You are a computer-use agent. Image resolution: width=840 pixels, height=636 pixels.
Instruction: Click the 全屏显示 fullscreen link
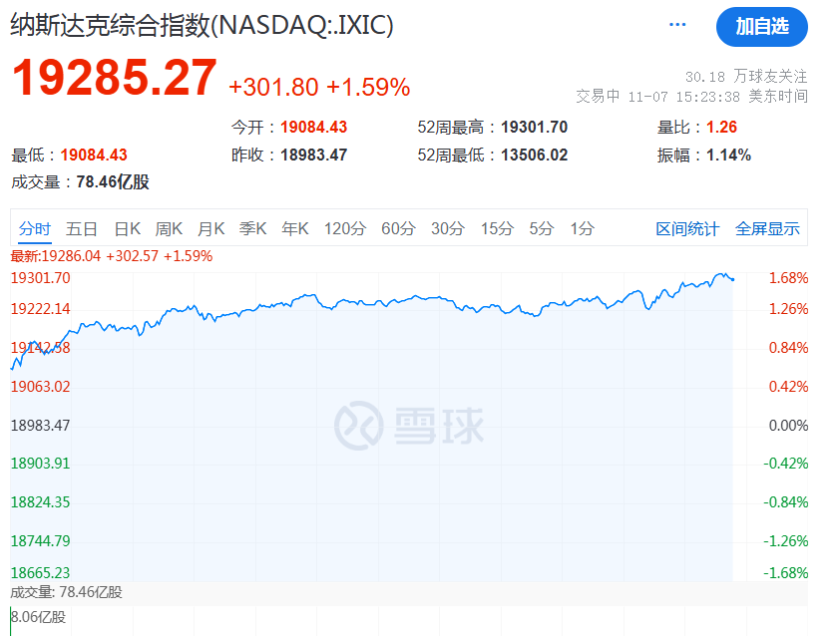[x=767, y=229]
